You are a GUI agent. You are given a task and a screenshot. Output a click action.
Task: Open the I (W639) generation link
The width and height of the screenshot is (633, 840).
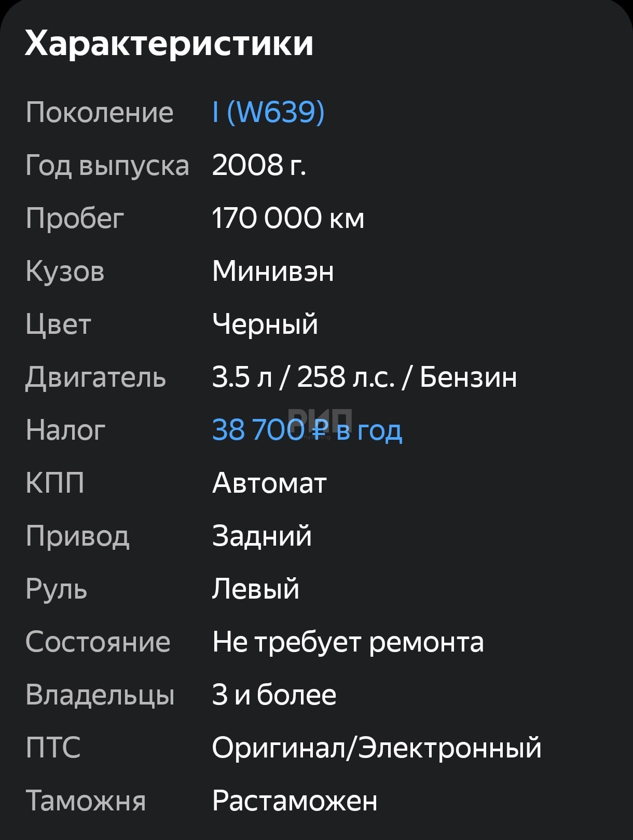(x=268, y=112)
